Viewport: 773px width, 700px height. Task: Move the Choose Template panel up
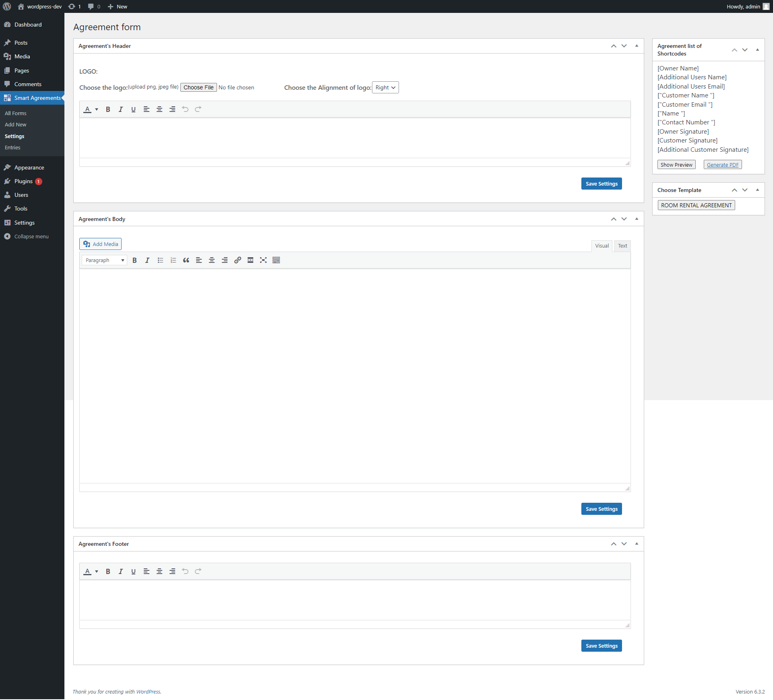734,190
